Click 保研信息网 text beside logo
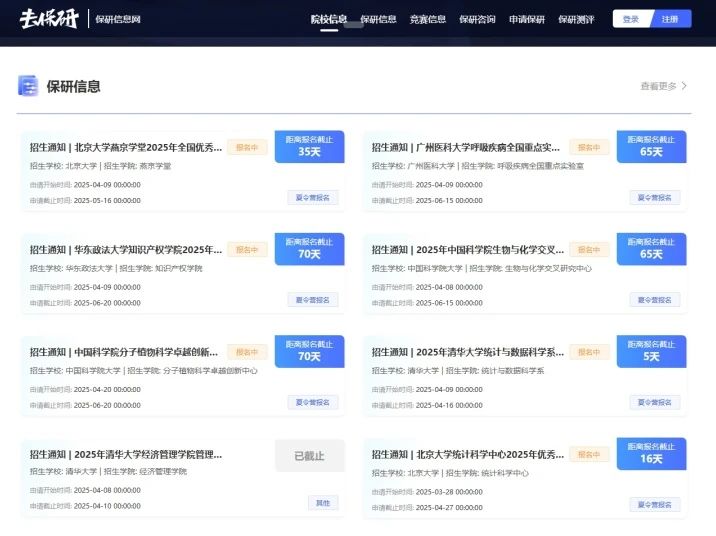This screenshot has height=536, width=716. pyautogui.click(x=118, y=19)
